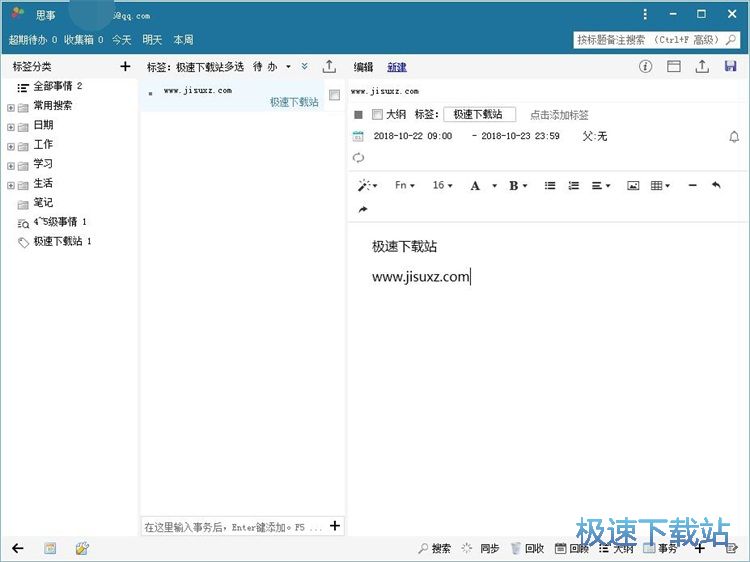Image resolution: width=750 pixels, height=562 pixels.
Task: Open the font size 16 dropdown
Action: click(442, 186)
